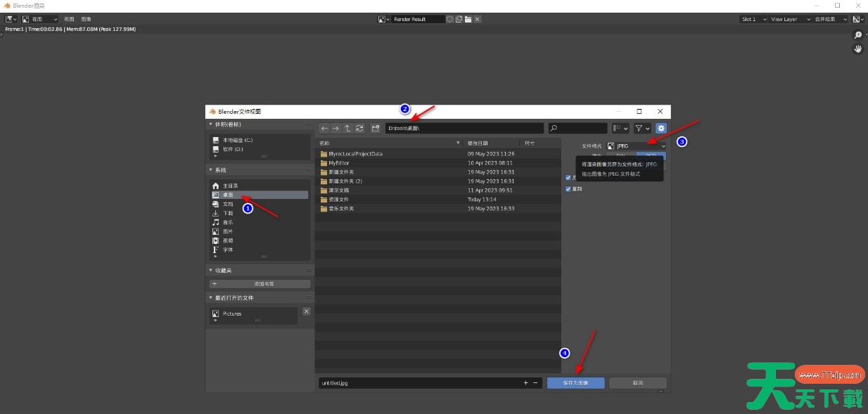
Task: Open the 图像 menu in image editor
Action: click(x=87, y=19)
